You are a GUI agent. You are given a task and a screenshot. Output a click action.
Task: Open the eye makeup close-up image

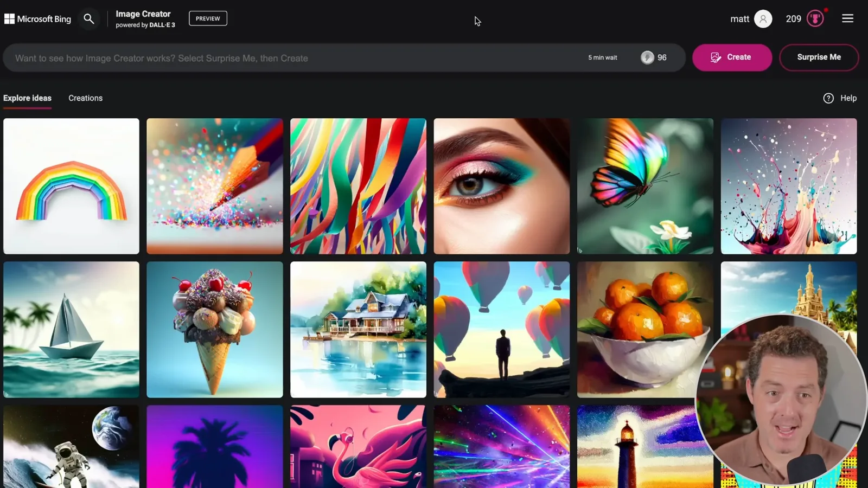click(502, 186)
